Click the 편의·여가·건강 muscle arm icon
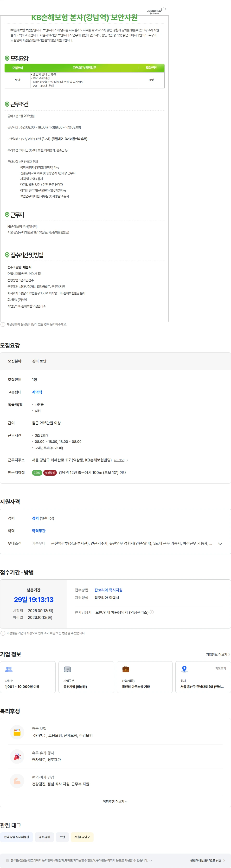 [x=17, y=781]
